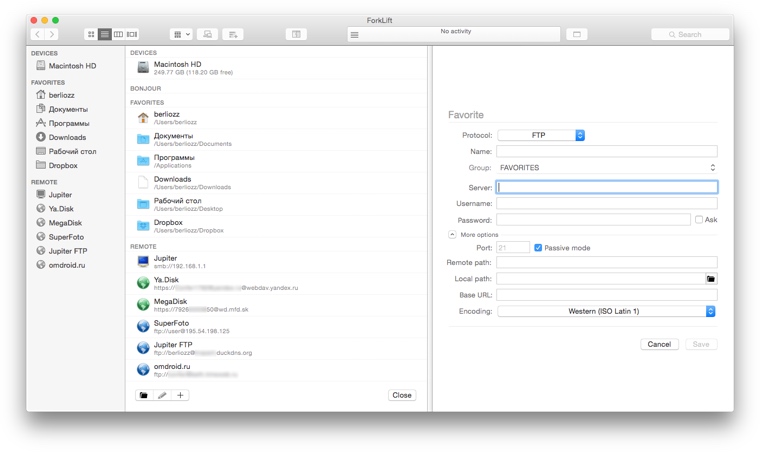This screenshot has height=452, width=760.
Task: Click the Server input field
Action: tap(607, 187)
